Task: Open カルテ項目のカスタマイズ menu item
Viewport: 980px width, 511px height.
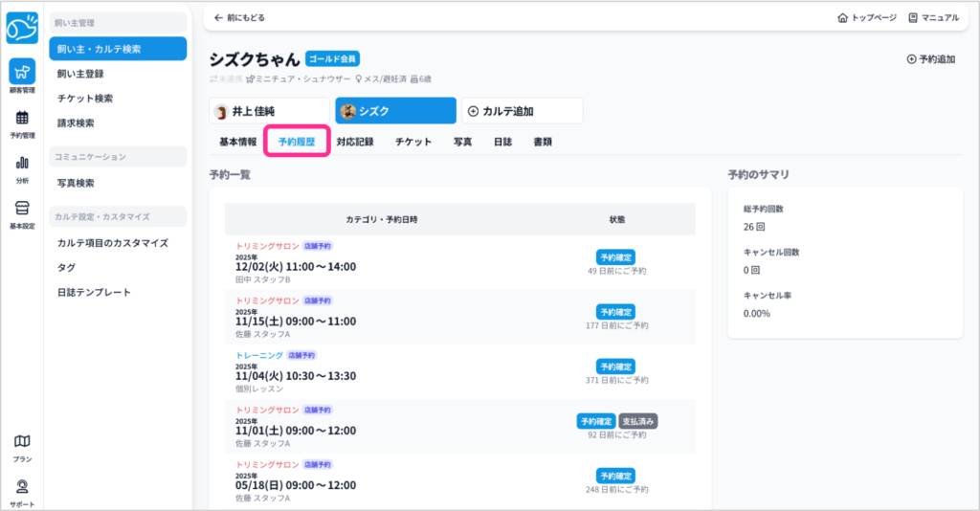Action: 112,243
